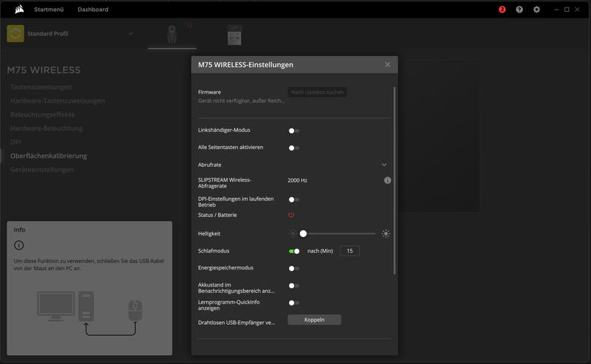591x364 pixels.
Task: Toggle Lernprogramm-QuickInfo anzeigen switch
Action: pos(293,303)
